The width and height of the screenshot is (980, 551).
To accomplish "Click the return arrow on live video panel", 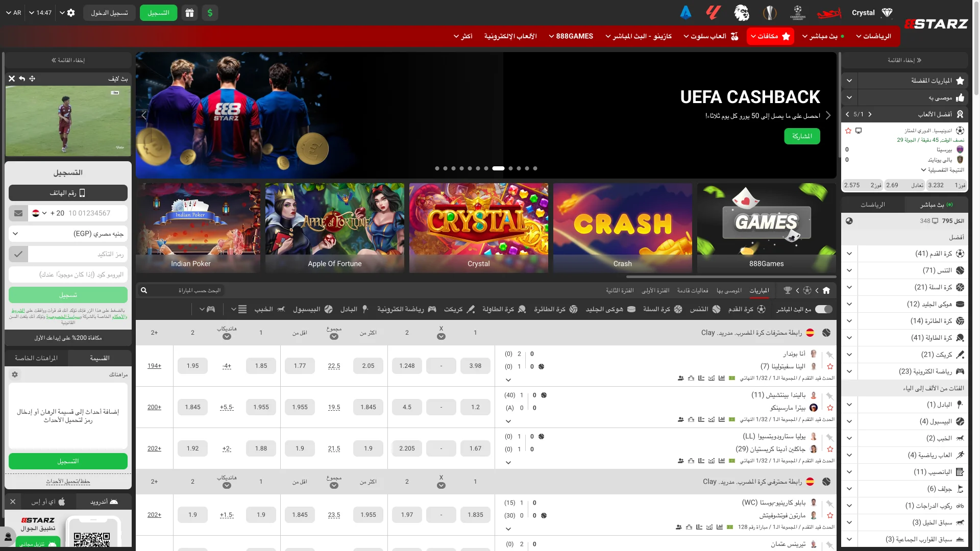I will pos(22,79).
